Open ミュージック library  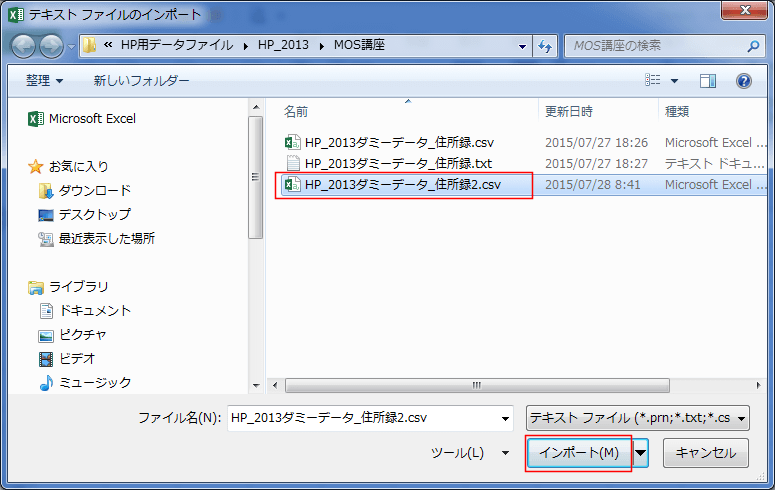point(95,382)
